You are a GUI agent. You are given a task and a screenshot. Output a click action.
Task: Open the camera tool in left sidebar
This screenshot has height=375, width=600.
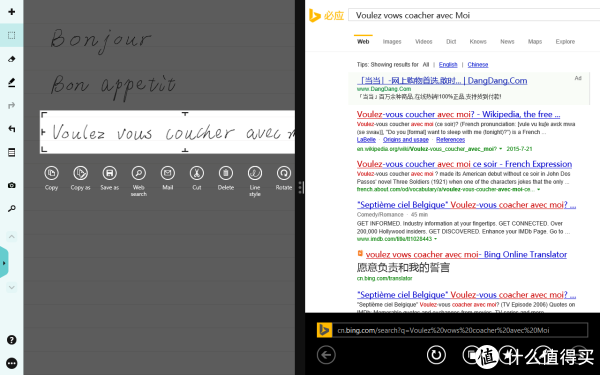pos(11,185)
